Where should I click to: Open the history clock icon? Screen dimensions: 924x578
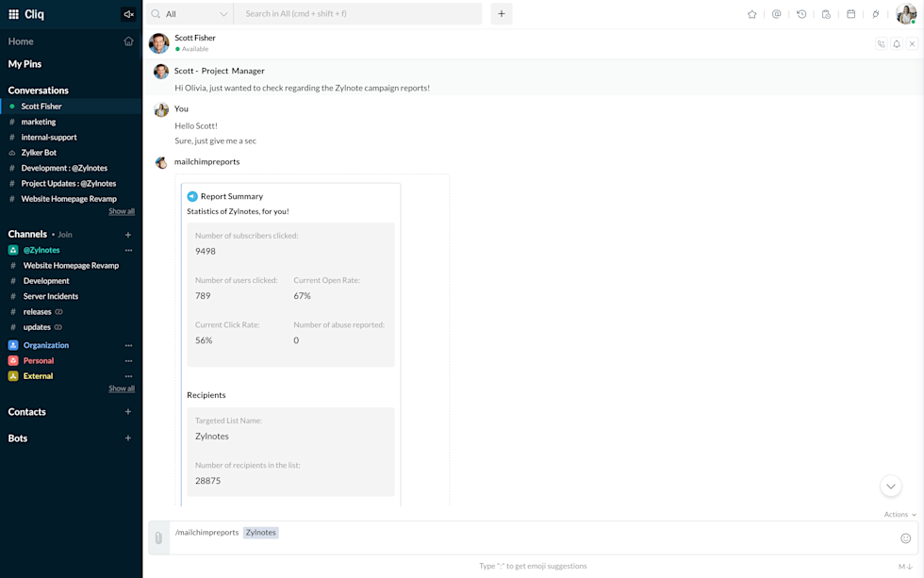(801, 14)
